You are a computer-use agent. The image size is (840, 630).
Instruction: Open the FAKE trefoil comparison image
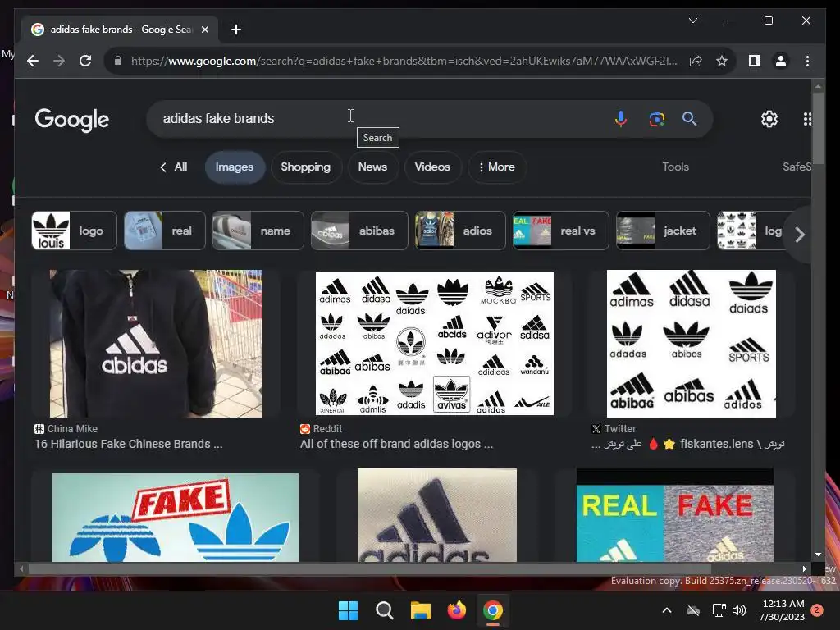point(176,518)
